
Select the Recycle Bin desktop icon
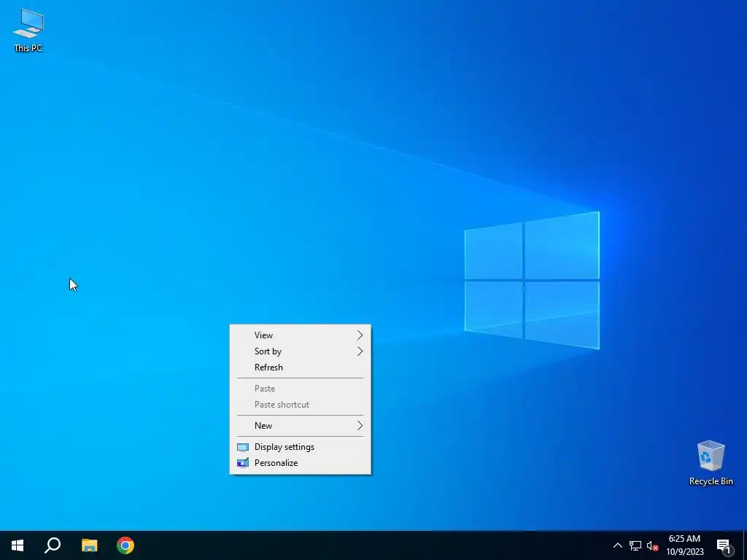(711, 463)
